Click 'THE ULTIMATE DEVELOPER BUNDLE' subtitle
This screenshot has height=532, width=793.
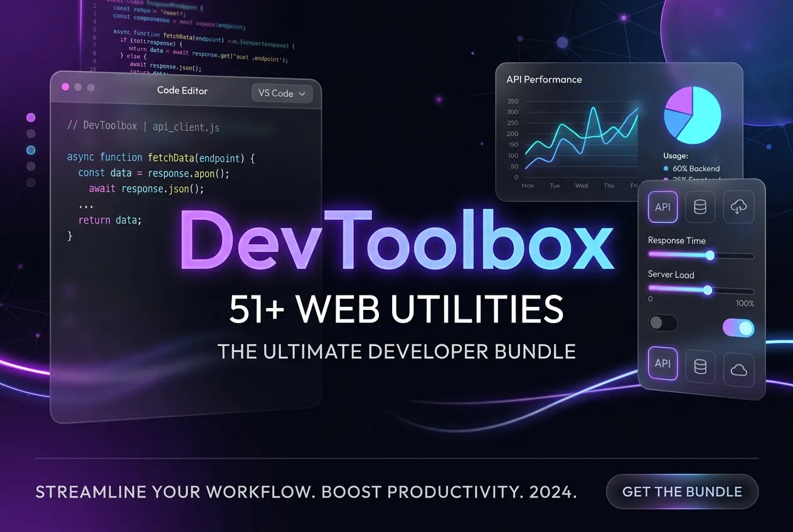[x=396, y=351]
